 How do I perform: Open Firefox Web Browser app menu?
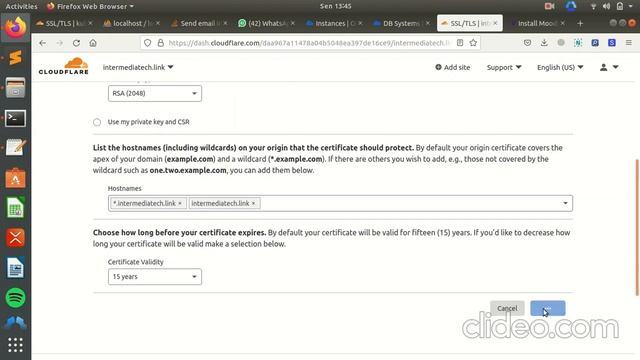91,6
